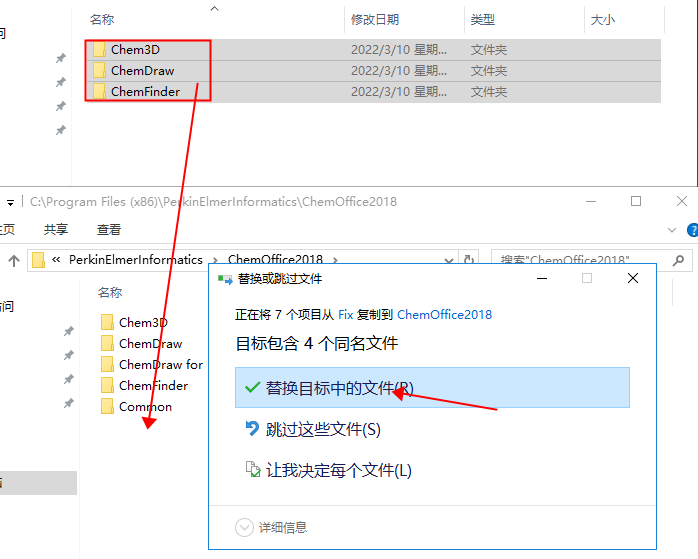The width and height of the screenshot is (698, 559).
Task: Click the address bar folder icon
Action: tap(38, 260)
